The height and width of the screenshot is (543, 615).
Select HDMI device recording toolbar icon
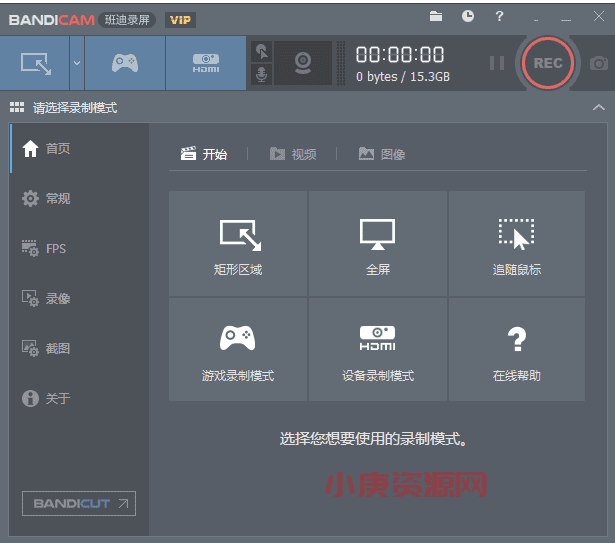pos(205,63)
